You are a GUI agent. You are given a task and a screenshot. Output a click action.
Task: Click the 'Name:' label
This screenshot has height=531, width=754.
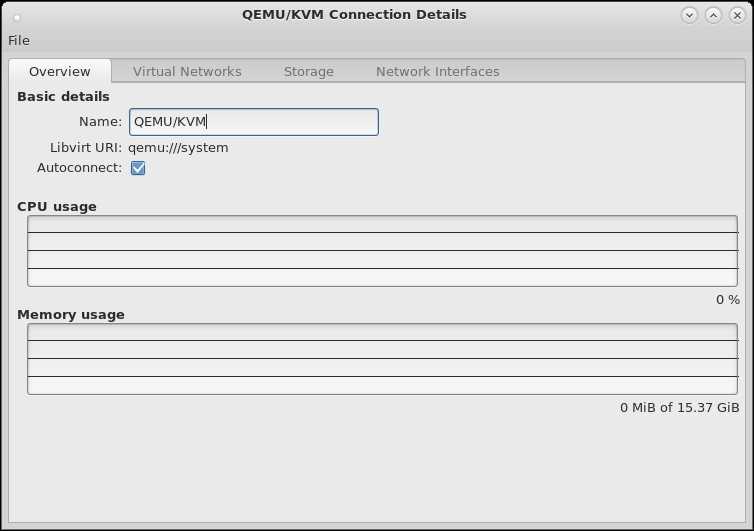pyautogui.click(x=101, y=122)
